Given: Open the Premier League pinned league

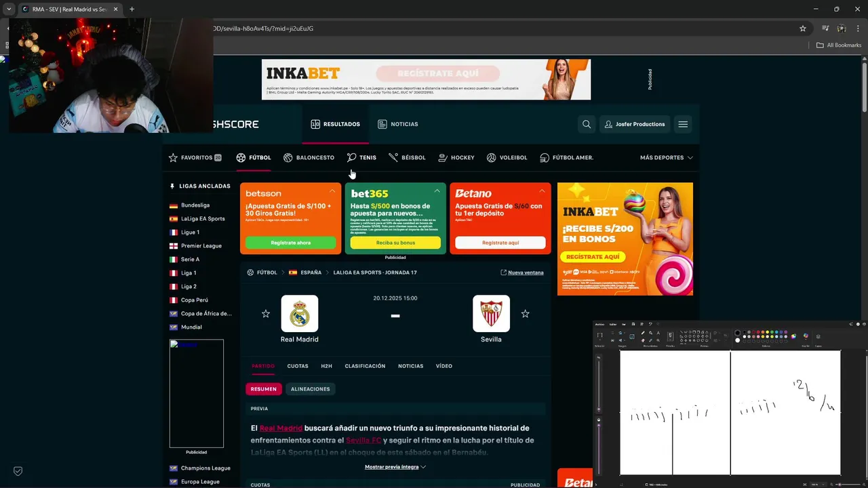Looking at the screenshot, I should [x=201, y=245].
